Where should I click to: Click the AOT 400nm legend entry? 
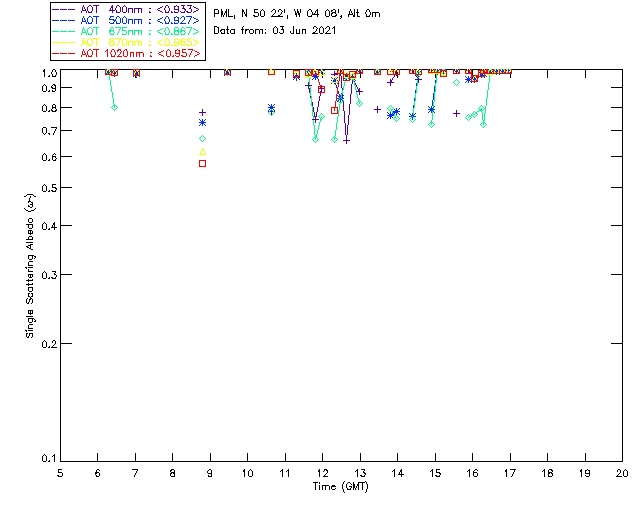click(x=127, y=9)
